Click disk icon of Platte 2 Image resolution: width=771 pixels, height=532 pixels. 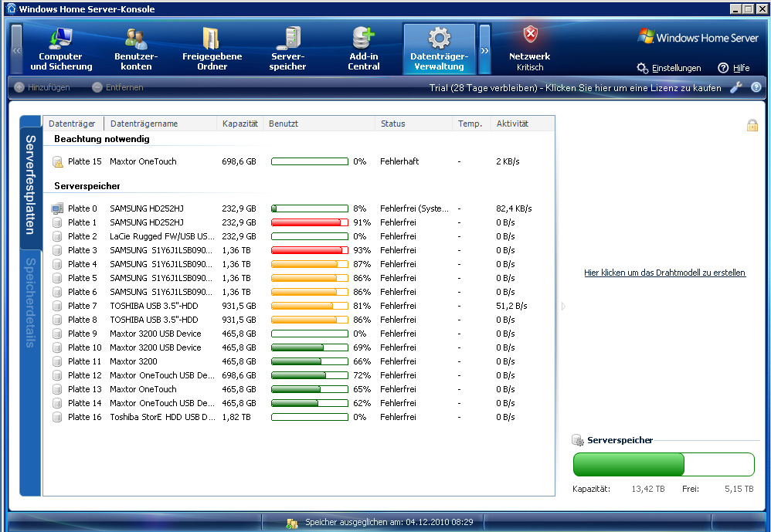[57, 236]
